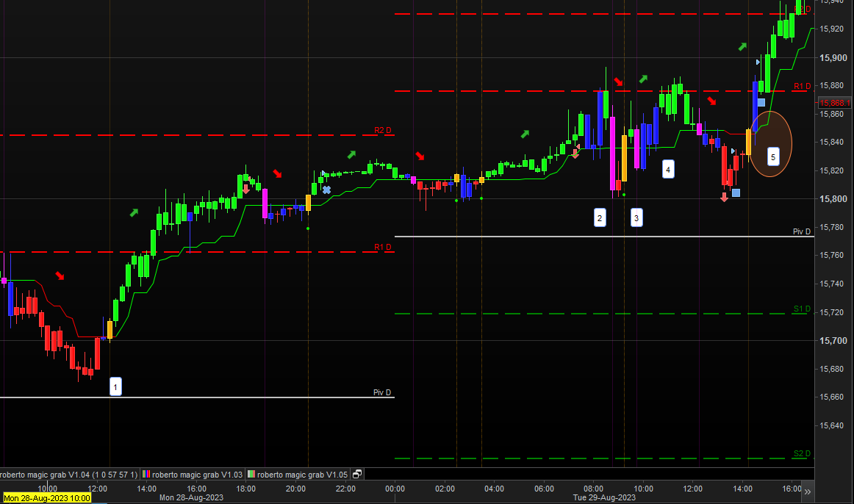This screenshot has height=504, width=854.
Task: Click the 15,900 price axis label
Action: [x=833, y=58]
